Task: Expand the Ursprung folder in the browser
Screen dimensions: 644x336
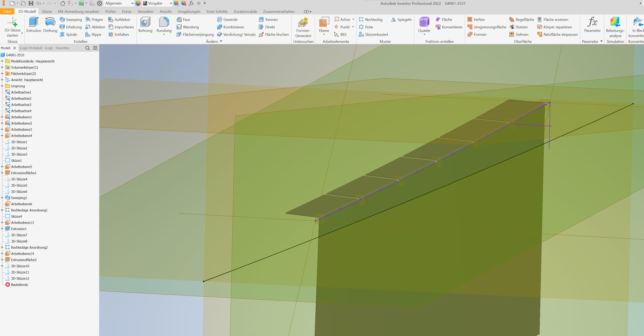Action: (x=2, y=86)
